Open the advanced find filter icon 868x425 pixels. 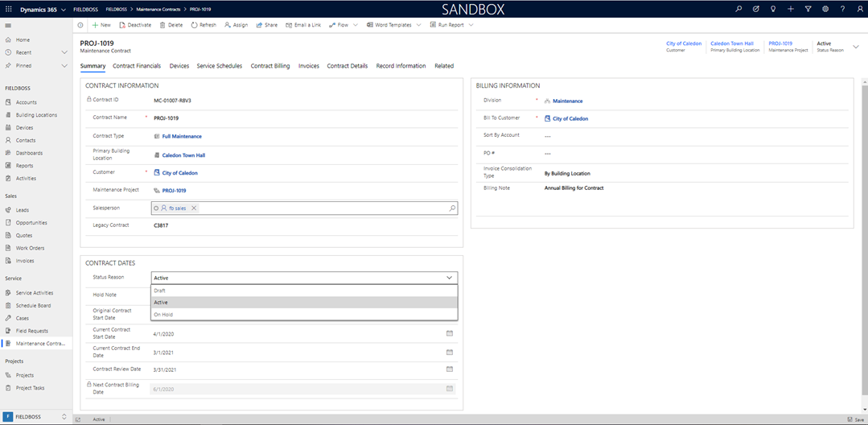(x=808, y=9)
